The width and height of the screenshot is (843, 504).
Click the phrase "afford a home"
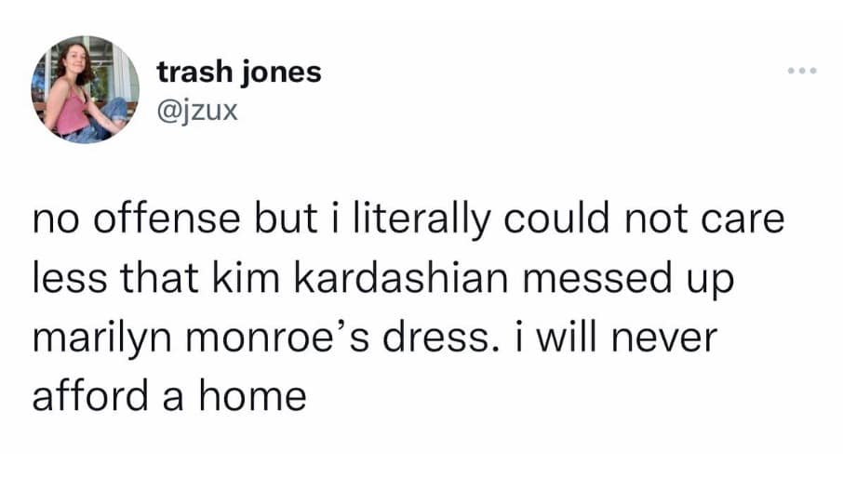coord(169,397)
